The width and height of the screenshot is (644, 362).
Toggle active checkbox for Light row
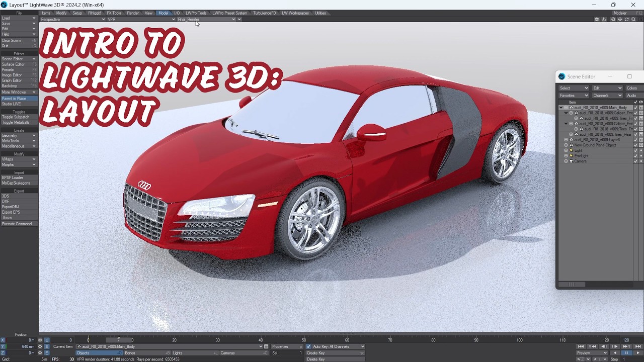(x=635, y=150)
